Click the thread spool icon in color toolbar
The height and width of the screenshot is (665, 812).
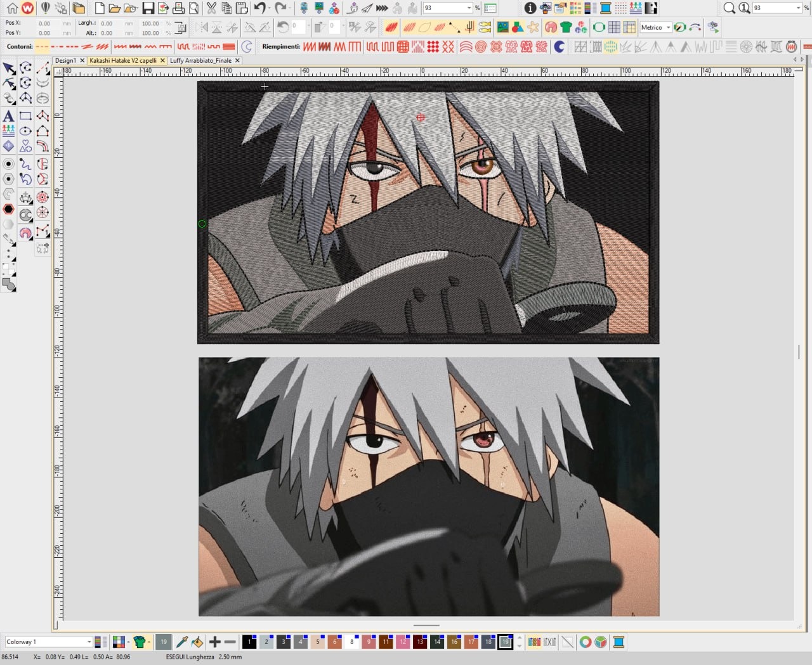click(619, 642)
